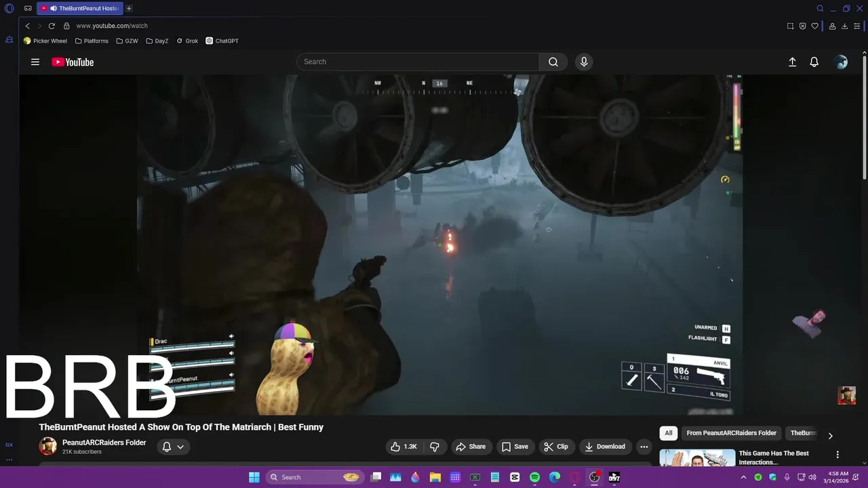Open the DayZ bookmark folder
868x488 pixels.
point(157,41)
